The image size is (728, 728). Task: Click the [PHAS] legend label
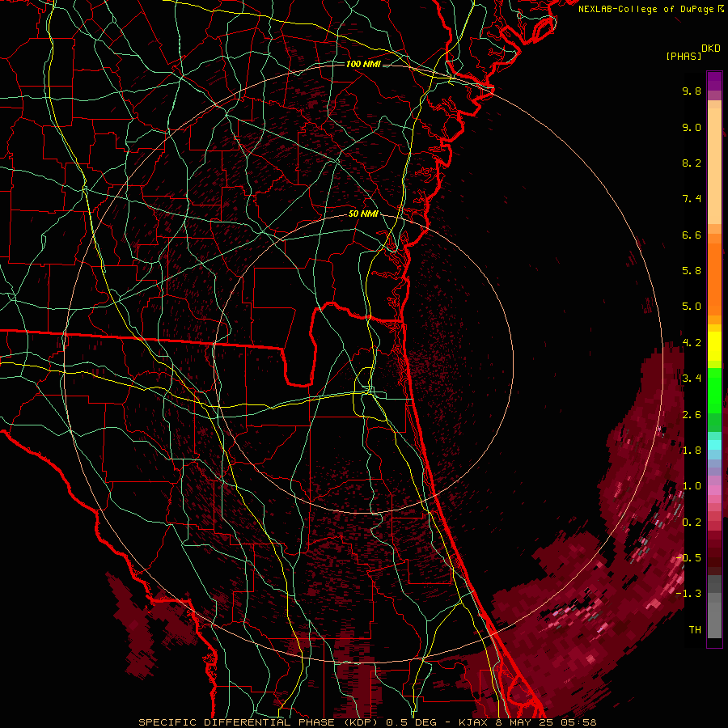pos(684,57)
